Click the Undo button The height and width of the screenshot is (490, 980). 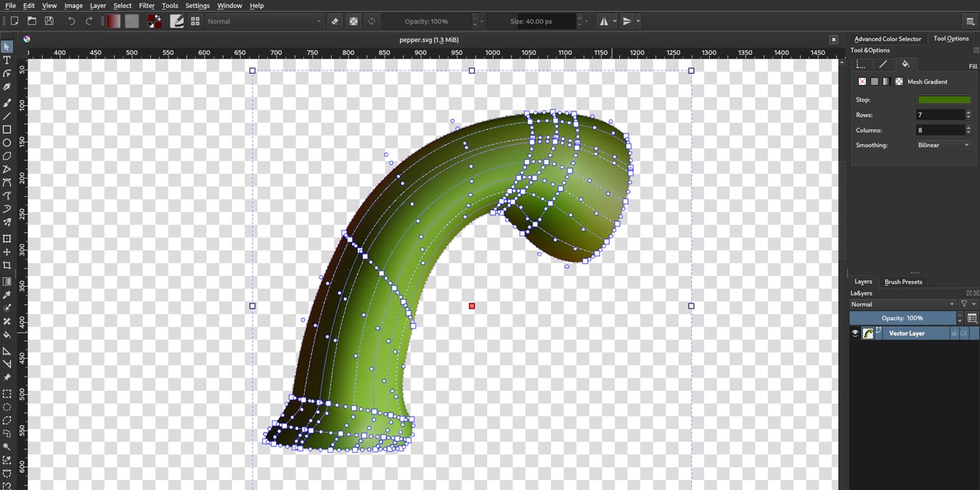click(70, 21)
